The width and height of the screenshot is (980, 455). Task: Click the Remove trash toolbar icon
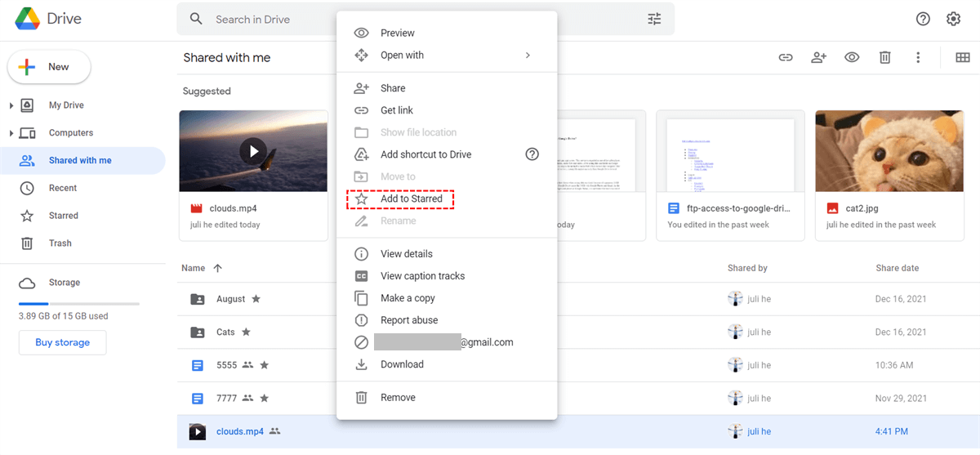884,57
